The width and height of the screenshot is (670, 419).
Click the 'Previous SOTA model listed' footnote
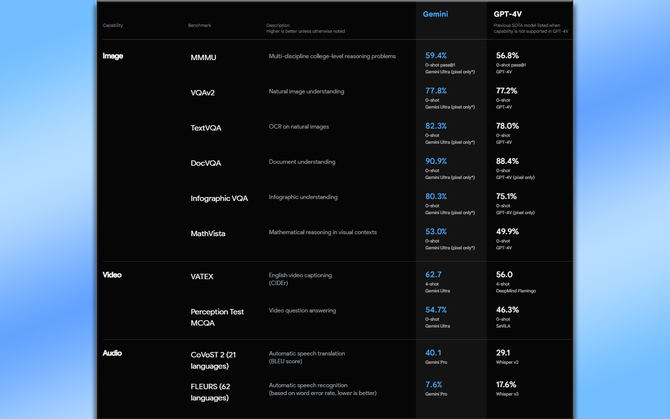(x=531, y=28)
